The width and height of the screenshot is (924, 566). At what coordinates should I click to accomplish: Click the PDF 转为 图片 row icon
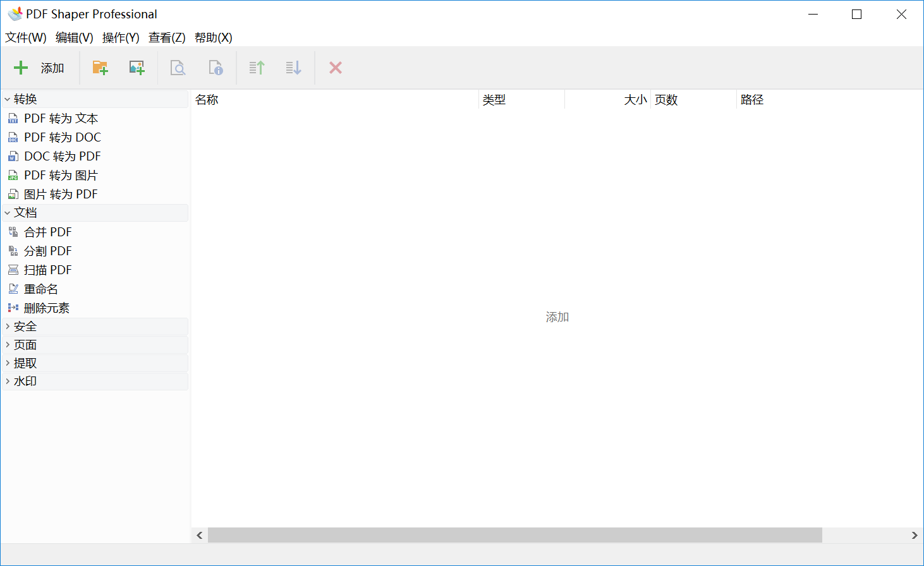[x=13, y=176]
